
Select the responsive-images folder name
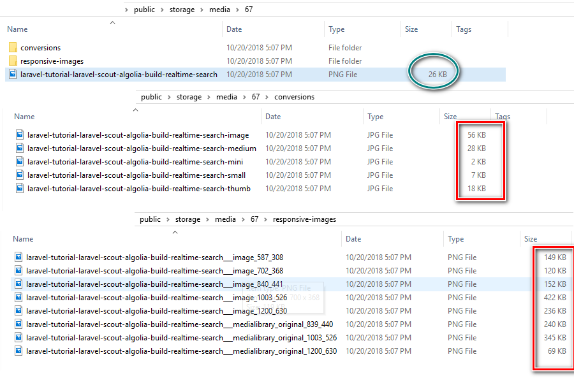[x=52, y=61]
